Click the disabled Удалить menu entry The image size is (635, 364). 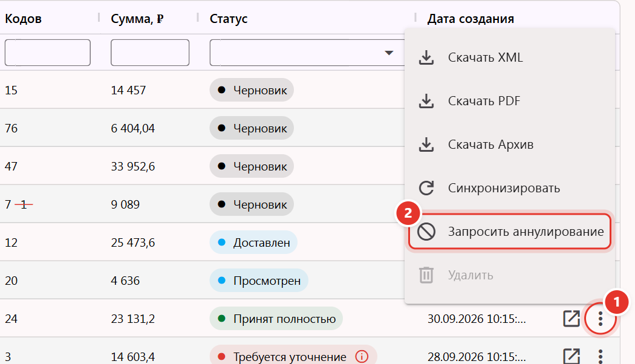pos(509,275)
